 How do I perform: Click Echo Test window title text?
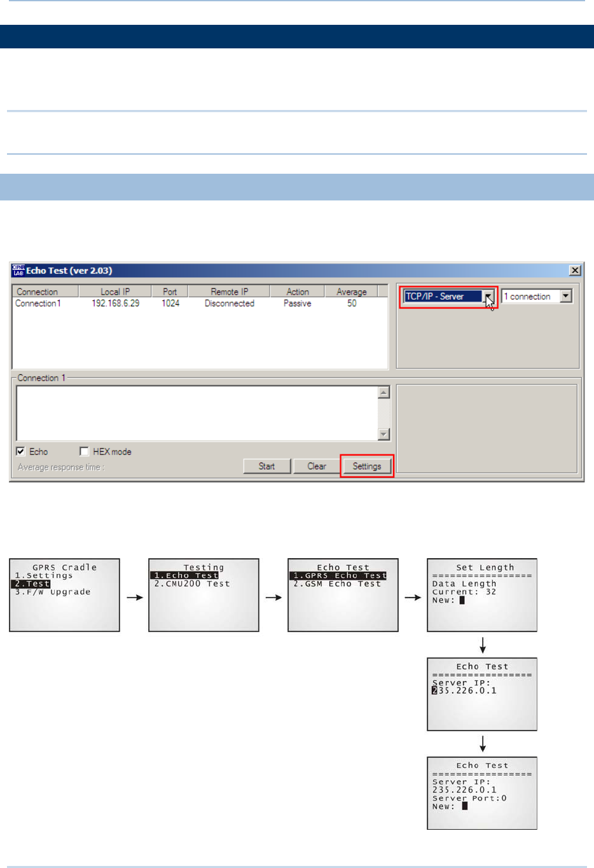tap(69, 270)
